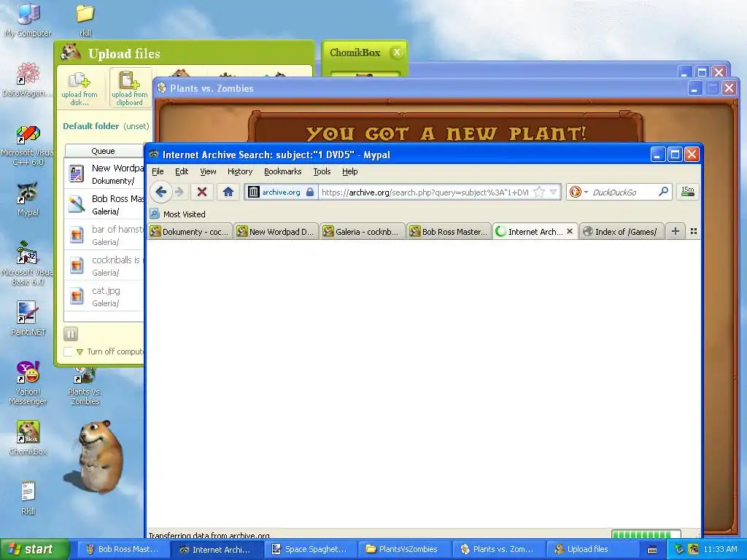Screen dimensions: 747x560
Task: Click the Queue column header
Action: point(104,151)
